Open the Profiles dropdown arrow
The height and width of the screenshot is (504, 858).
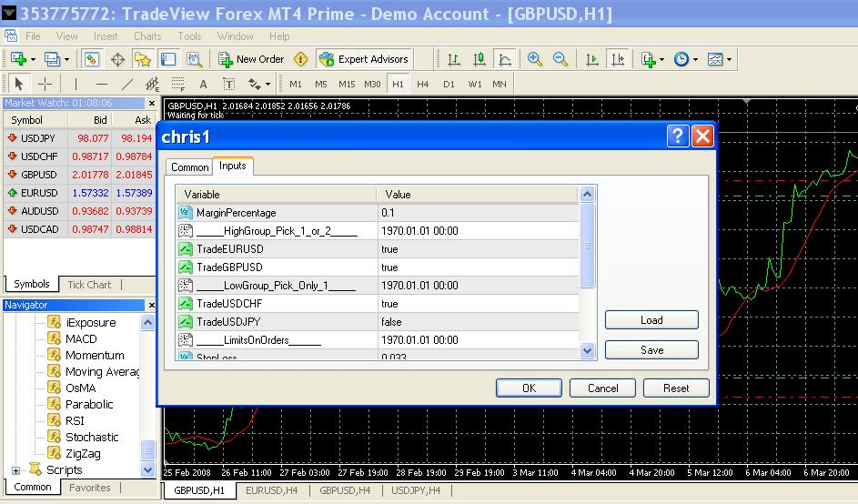(66, 60)
